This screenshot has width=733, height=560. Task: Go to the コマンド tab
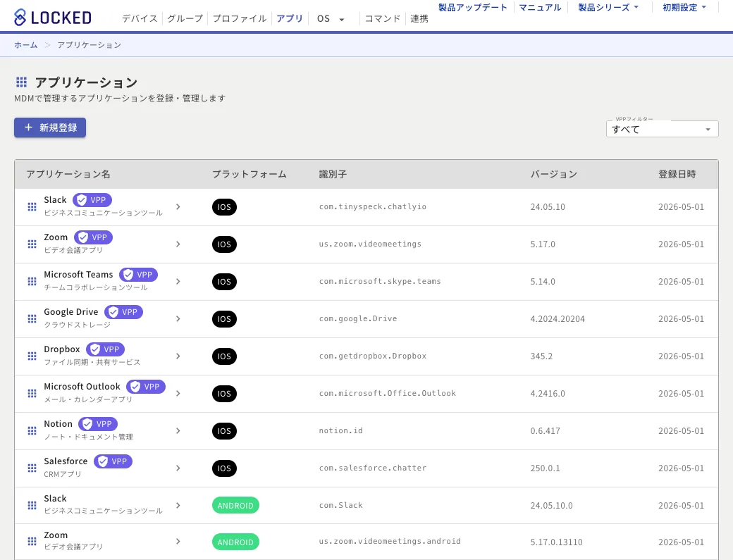pyautogui.click(x=383, y=19)
